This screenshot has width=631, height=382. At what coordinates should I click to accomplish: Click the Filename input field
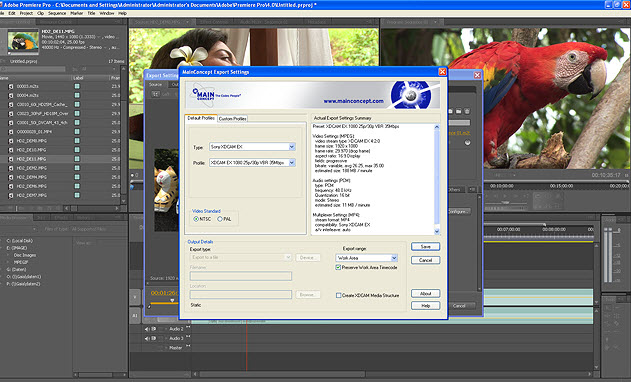point(241,276)
